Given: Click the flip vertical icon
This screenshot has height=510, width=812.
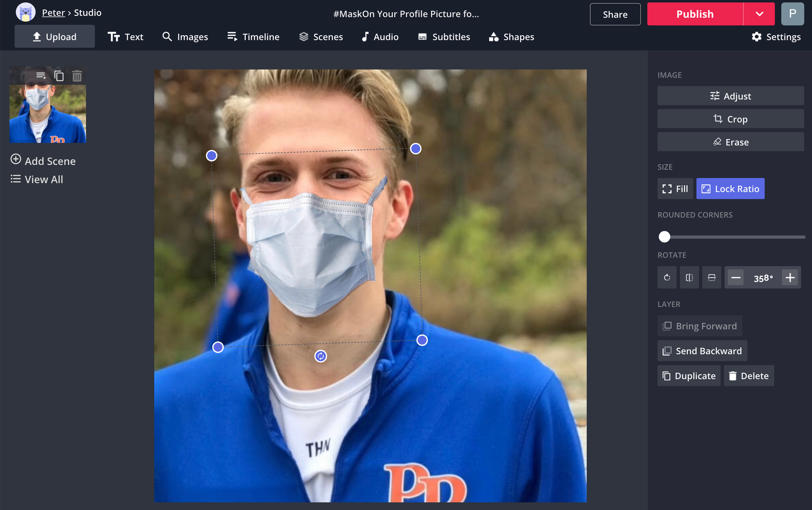Looking at the screenshot, I should pyautogui.click(x=711, y=278).
